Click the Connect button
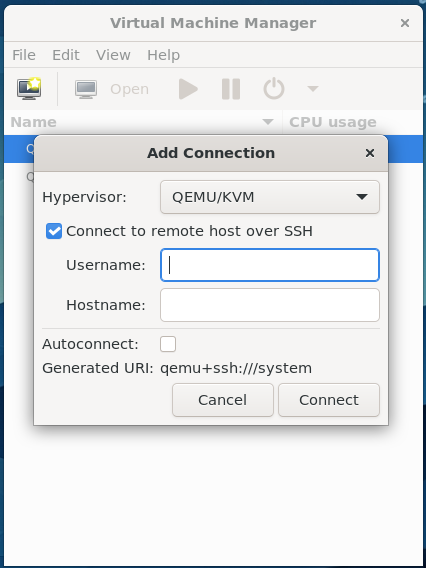The height and width of the screenshot is (568, 426). coord(329,400)
